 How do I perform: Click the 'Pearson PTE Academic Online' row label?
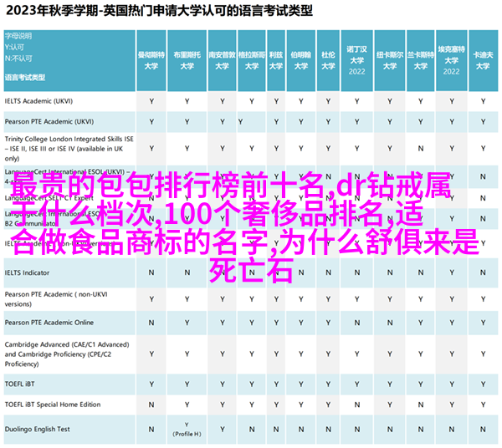[x=49, y=323]
